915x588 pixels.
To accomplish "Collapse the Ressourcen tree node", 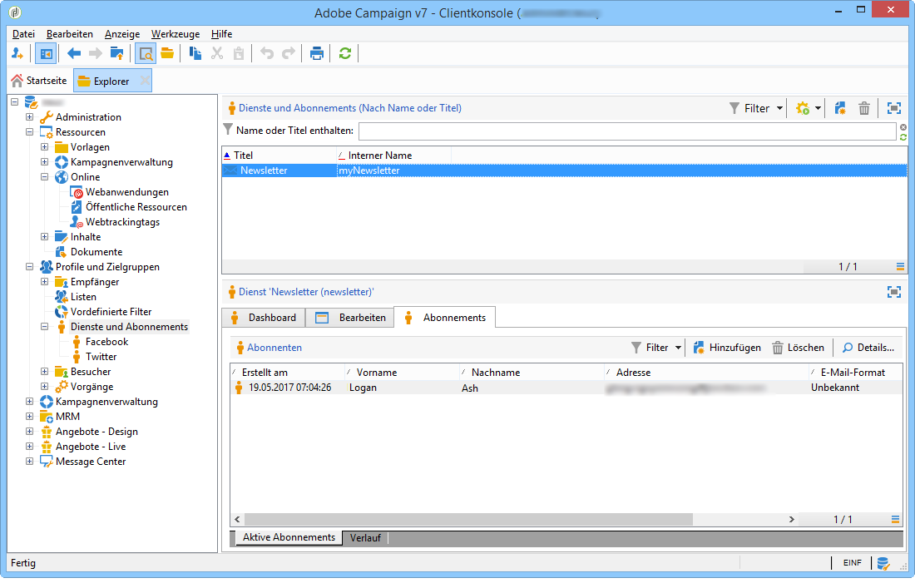I will (x=29, y=132).
